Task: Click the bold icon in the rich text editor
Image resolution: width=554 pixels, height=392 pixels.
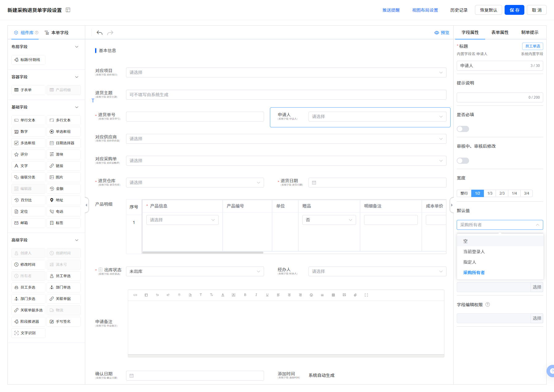Action: [245, 295]
